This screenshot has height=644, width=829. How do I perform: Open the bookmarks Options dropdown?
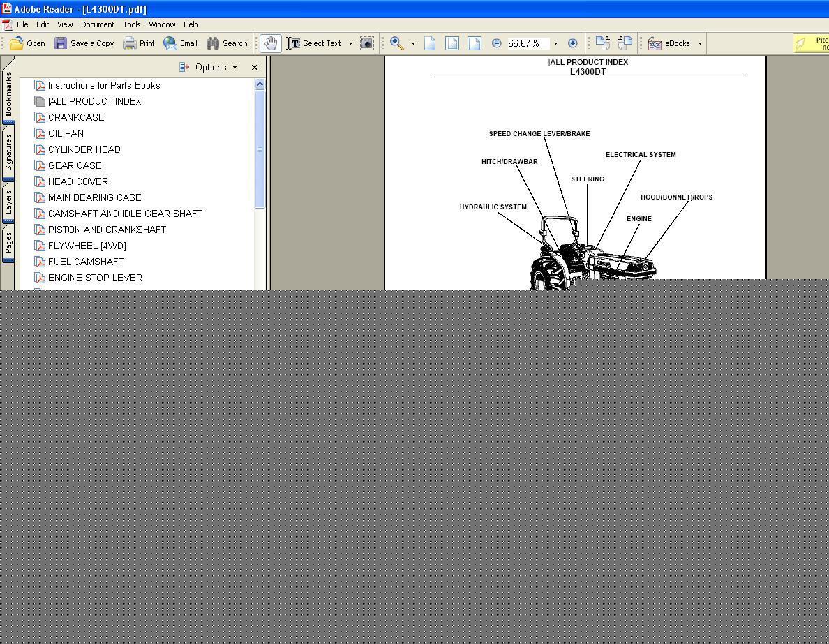point(216,67)
